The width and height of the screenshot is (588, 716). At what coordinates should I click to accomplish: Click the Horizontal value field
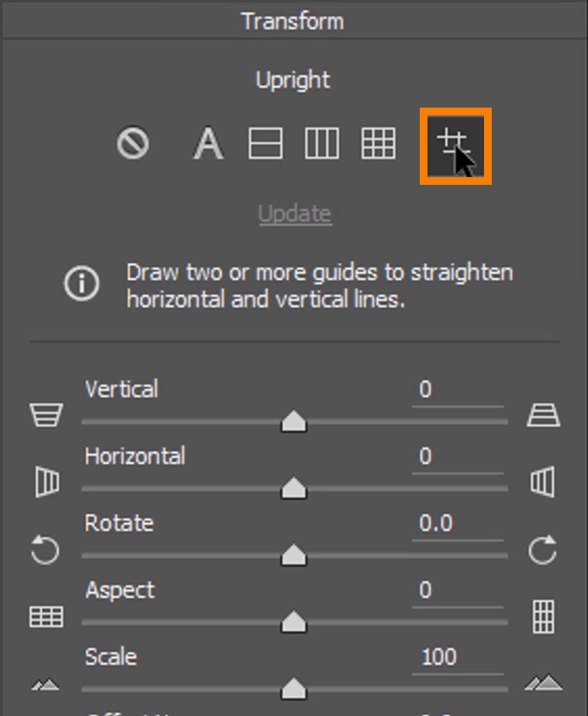click(x=457, y=457)
